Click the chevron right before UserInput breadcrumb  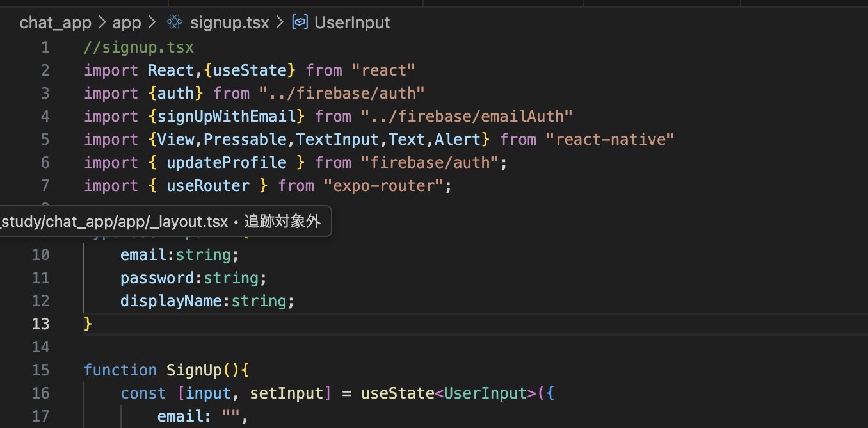tap(279, 22)
